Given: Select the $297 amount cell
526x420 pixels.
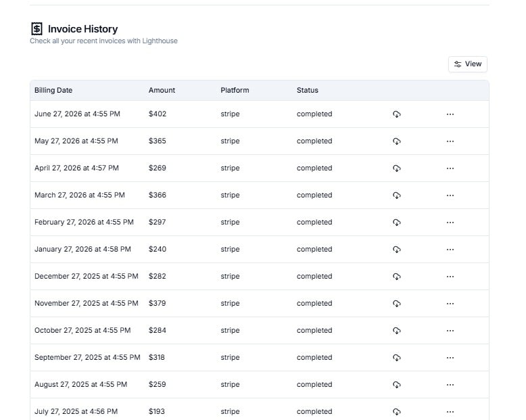Looking at the screenshot, I should pyautogui.click(x=158, y=222).
